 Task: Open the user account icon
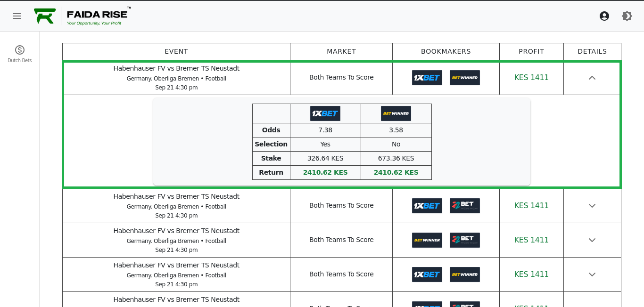point(604,16)
